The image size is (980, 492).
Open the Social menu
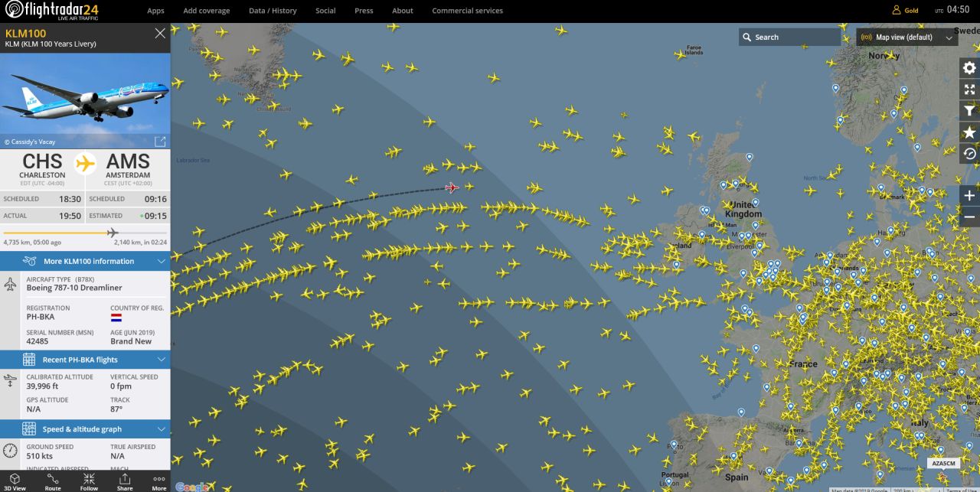(x=325, y=11)
